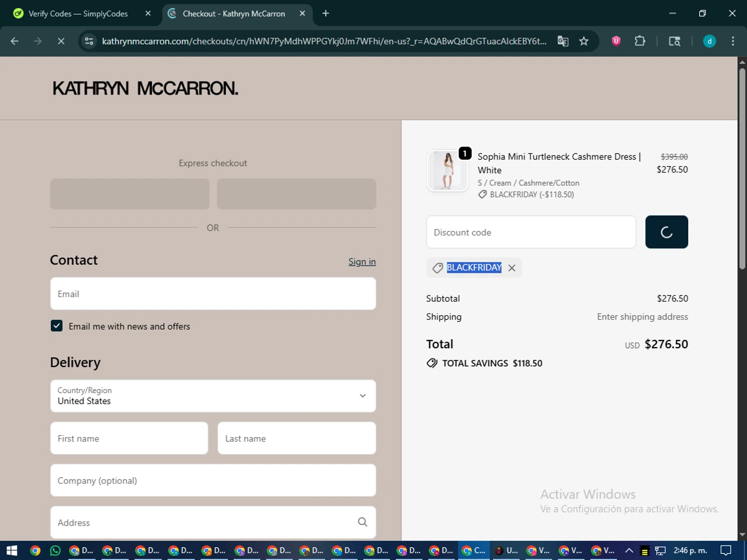Click 'BLACKFRIDAY (-$118.50)' line under product
This screenshot has width=747, height=560.
(x=532, y=195)
